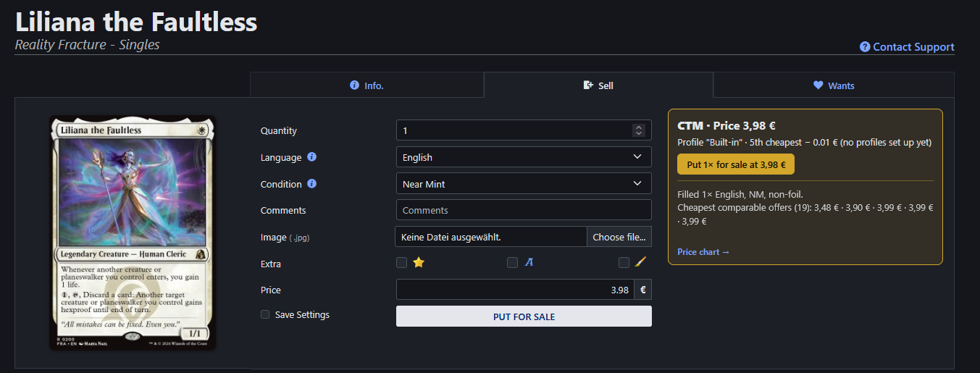Click the info icon next to Condition
Viewport: 980px width, 373px height.
(311, 184)
